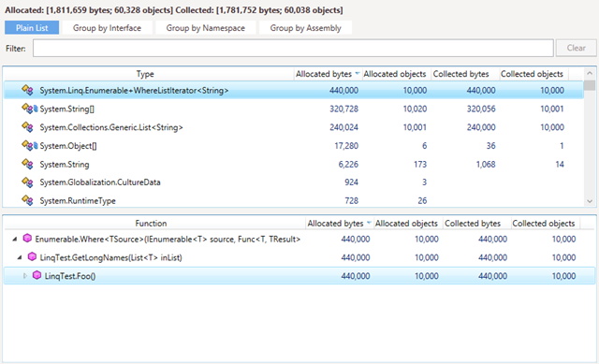Click the types list scrollbar thumb
Screen dimensions: 599x364
590,85
